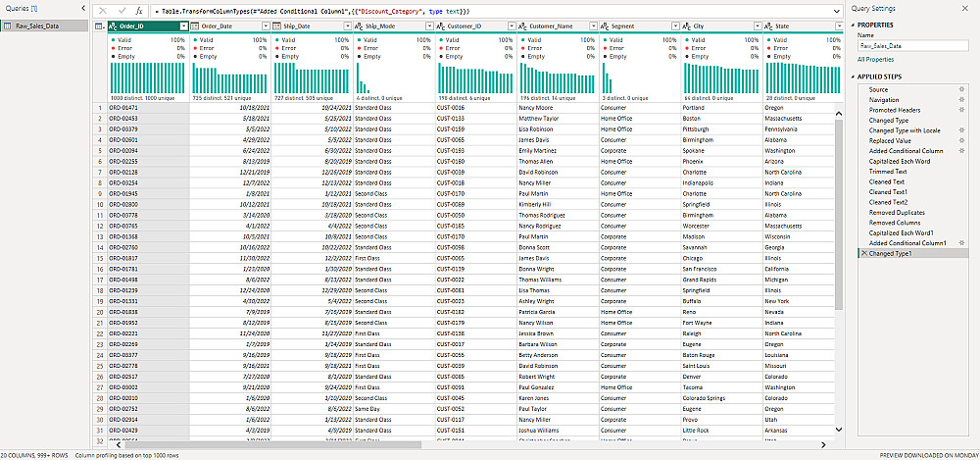980x460 pixels.
Task: Click the date type icon of Order_Date column
Action: click(x=195, y=26)
